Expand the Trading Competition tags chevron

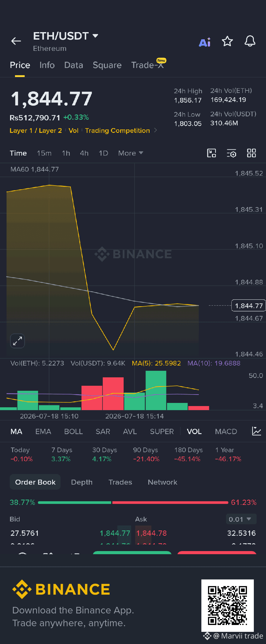tap(155, 130)
